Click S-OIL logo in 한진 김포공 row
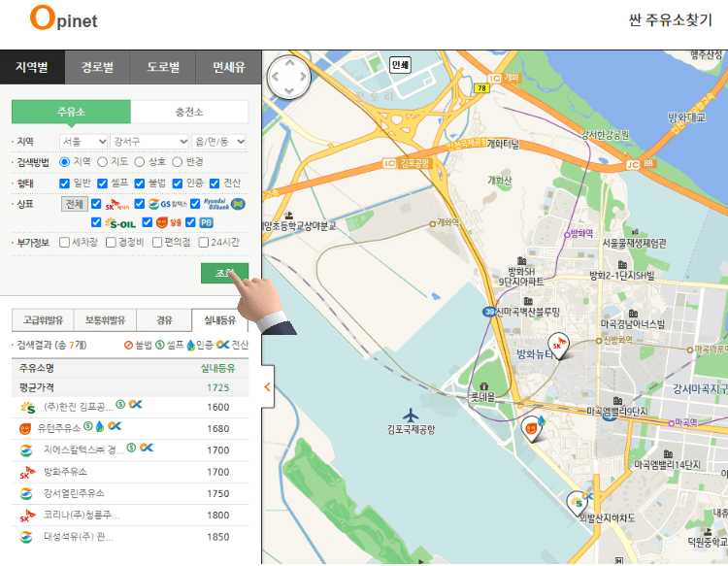 pyautogui.click(x=27, y=407)
